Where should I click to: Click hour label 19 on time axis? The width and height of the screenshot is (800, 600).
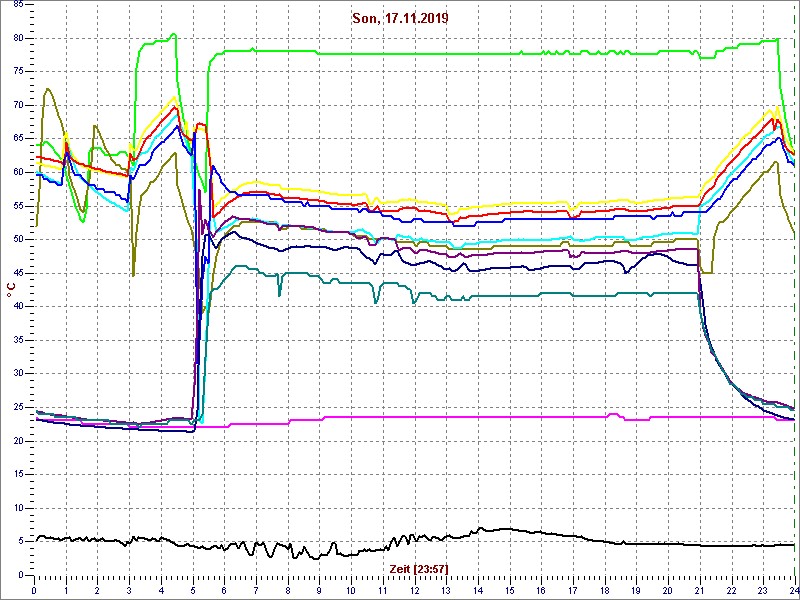click(636, 589)
